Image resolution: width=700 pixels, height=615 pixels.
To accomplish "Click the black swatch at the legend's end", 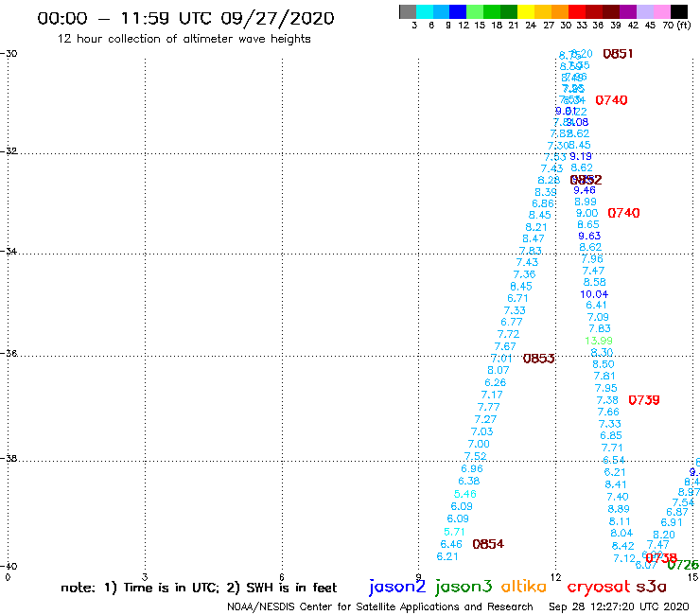I will 679,11.
